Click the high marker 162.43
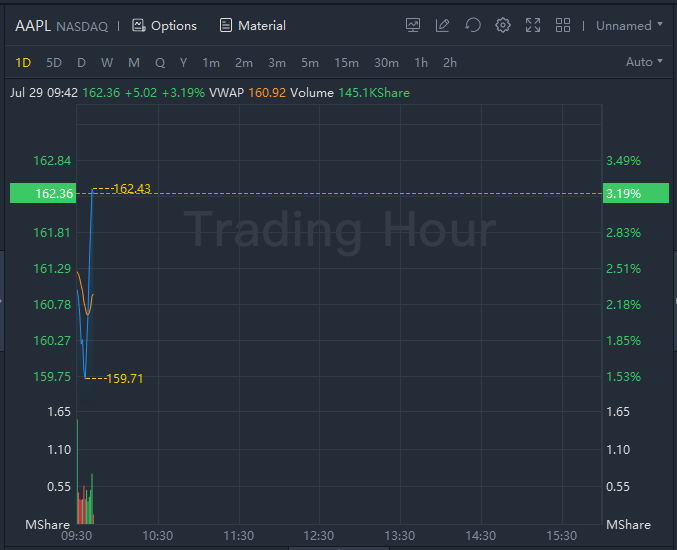This screenshot has height=550, width=677. tap(132, 189)
